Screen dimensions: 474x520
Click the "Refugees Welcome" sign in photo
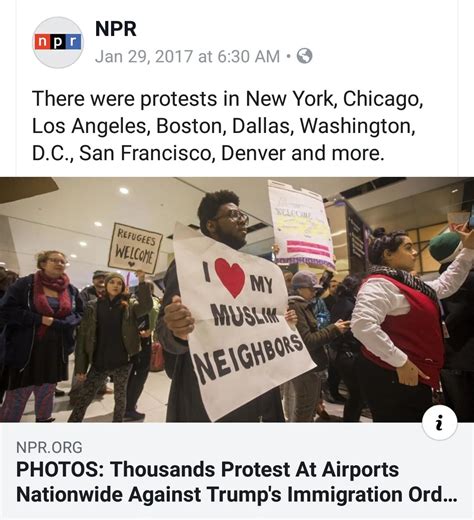135,248
